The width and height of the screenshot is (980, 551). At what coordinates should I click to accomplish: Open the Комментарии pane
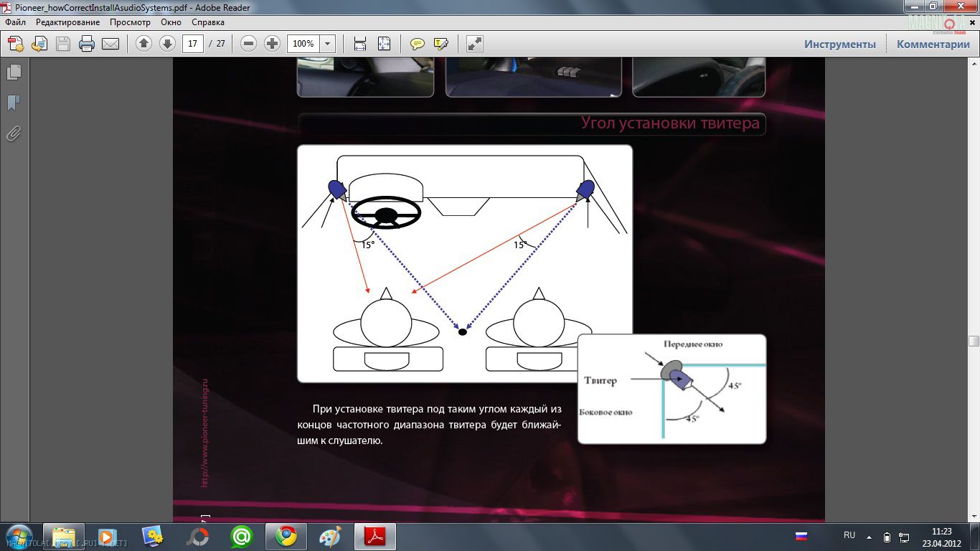click(933, 44)
